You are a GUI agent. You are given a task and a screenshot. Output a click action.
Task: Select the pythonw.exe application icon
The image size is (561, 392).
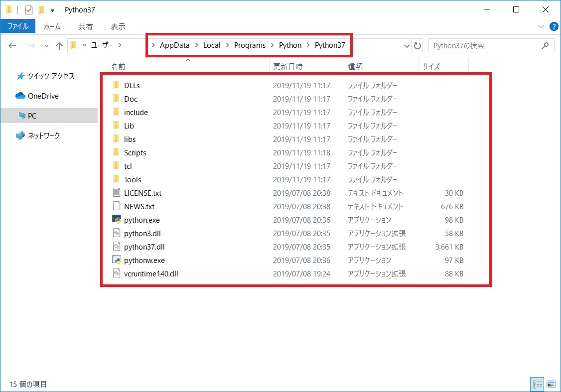tap(116, 260)
